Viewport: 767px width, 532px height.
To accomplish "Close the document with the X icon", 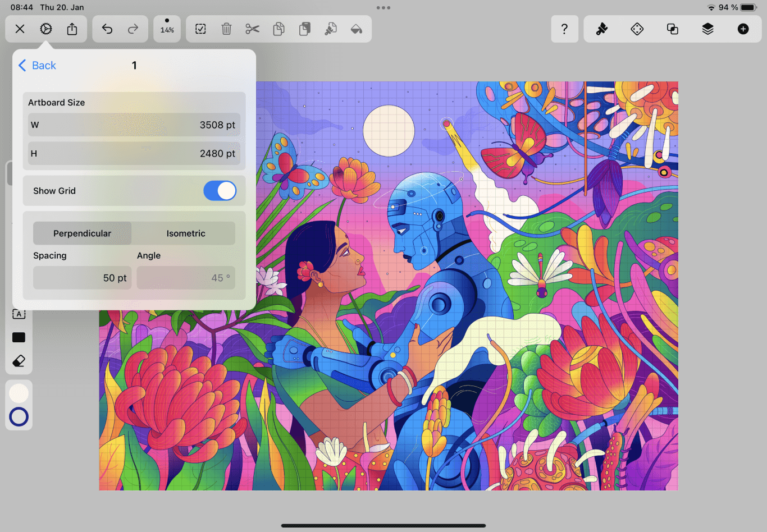I will 20,29.
